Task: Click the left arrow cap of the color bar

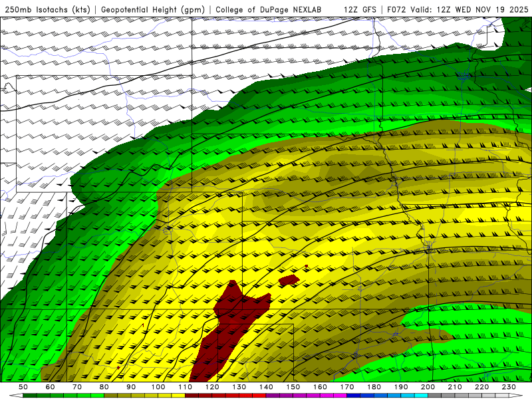Action: (x=16, y=395)
